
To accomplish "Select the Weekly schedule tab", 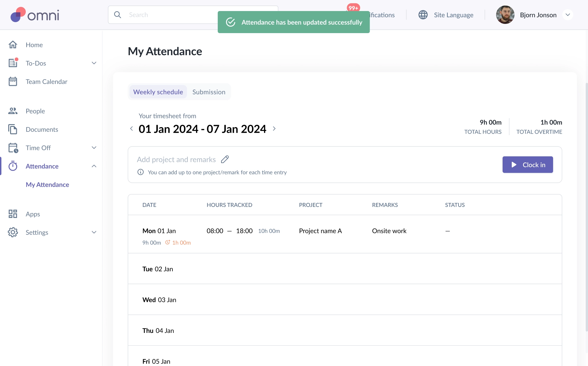I will 158,92.
